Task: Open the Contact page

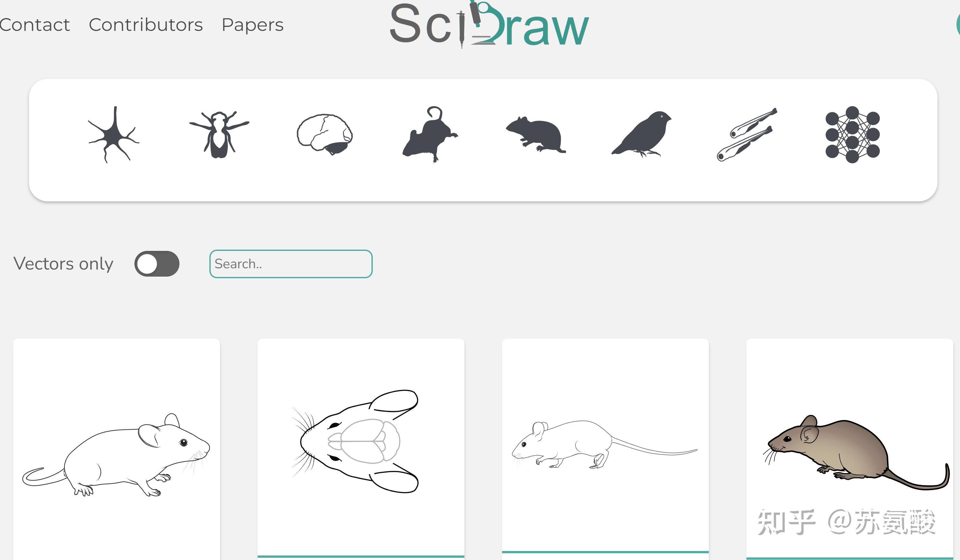Action: point(35,25)
